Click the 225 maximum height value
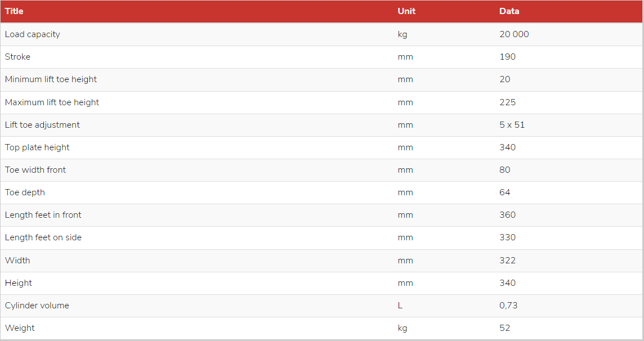This screenshot has width=644, height=341. tap(507, 102)
